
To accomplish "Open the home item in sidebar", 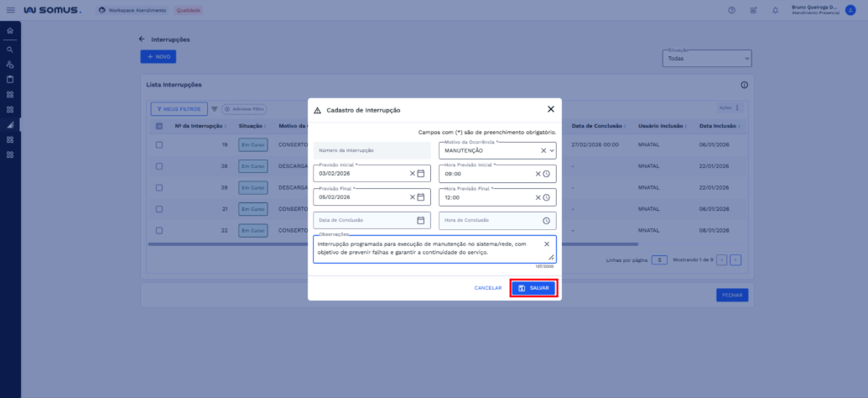I will tap(10, 31).
